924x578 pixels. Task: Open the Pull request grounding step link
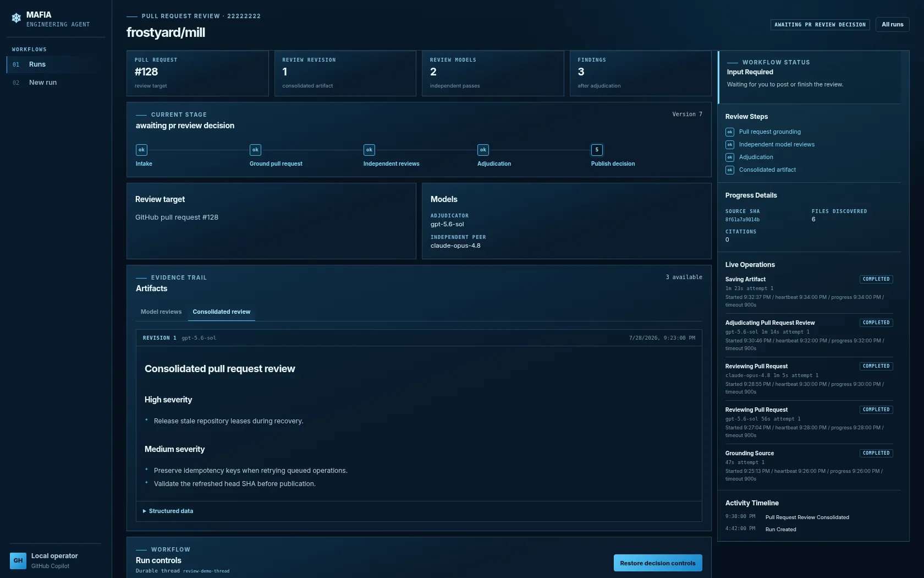769,132
